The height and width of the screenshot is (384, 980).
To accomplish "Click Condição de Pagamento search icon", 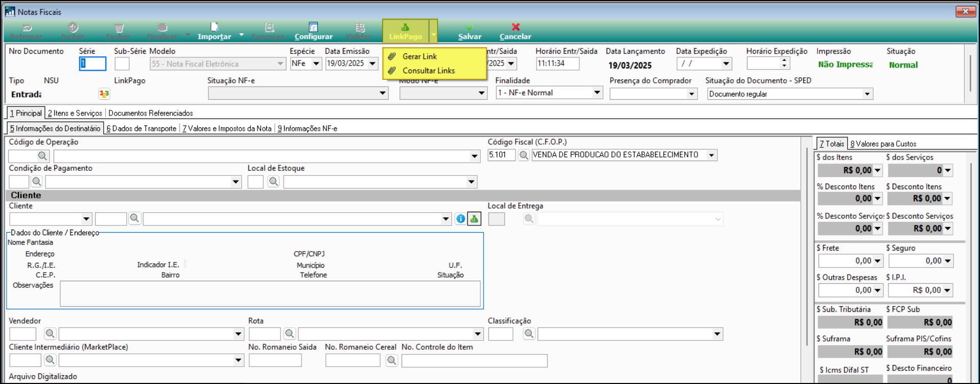I will click(36, 182).
